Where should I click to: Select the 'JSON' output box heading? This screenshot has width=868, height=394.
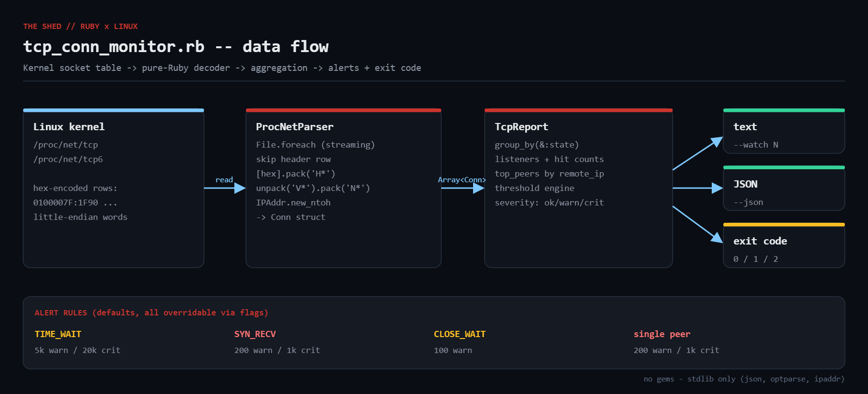[745, 184]
